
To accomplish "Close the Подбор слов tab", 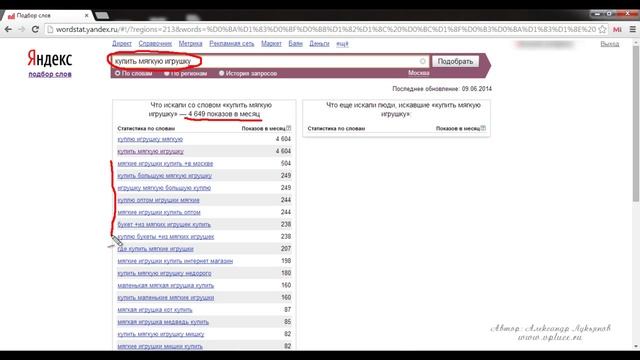I will pos(87,15).
